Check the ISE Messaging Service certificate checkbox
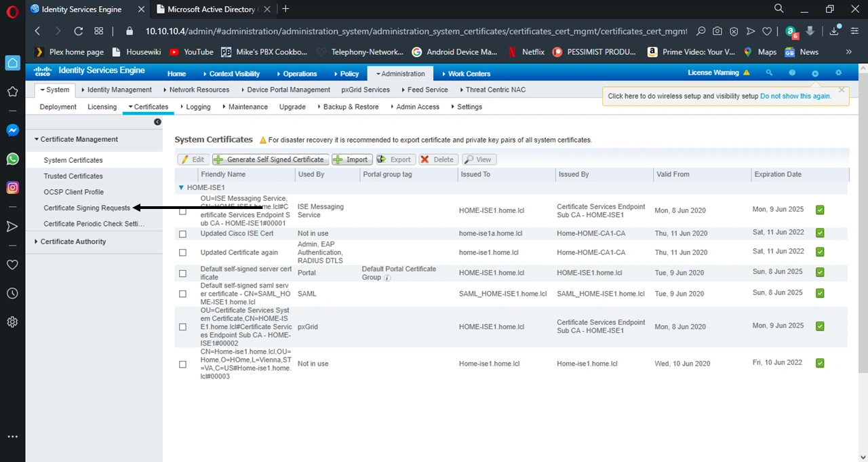Image resolution: width=868 pixels, height=462 pixels. coord(182,212)
